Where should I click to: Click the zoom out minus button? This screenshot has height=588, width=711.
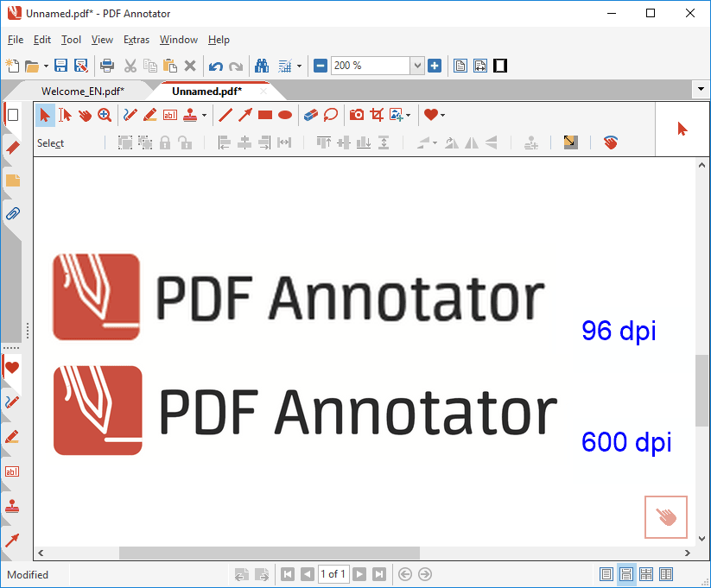pyautogui.click(x=320, y=66)
